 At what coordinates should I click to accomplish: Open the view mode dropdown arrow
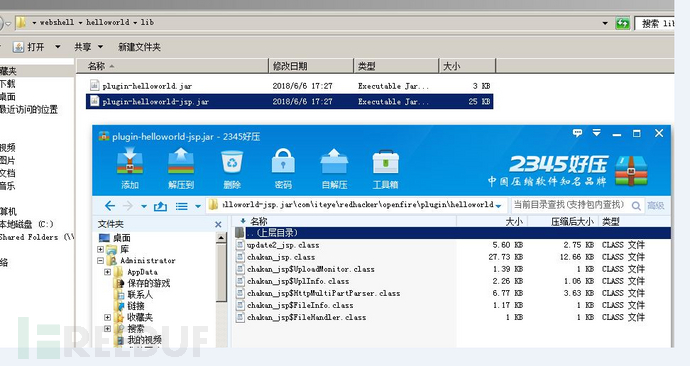(x=198, y=206)
